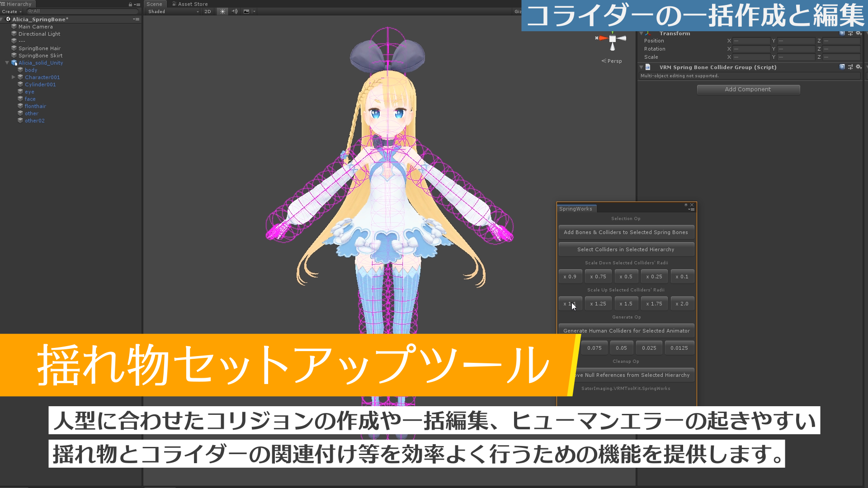Click the Hierarchy panel lock icon

pyautogui.click(x=130, y=4)
